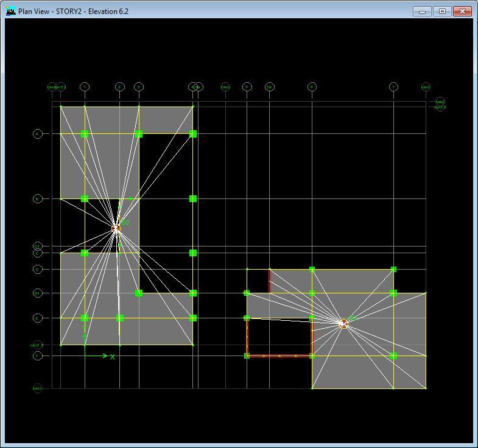Select the column at grid F-6

coord(312,355)
